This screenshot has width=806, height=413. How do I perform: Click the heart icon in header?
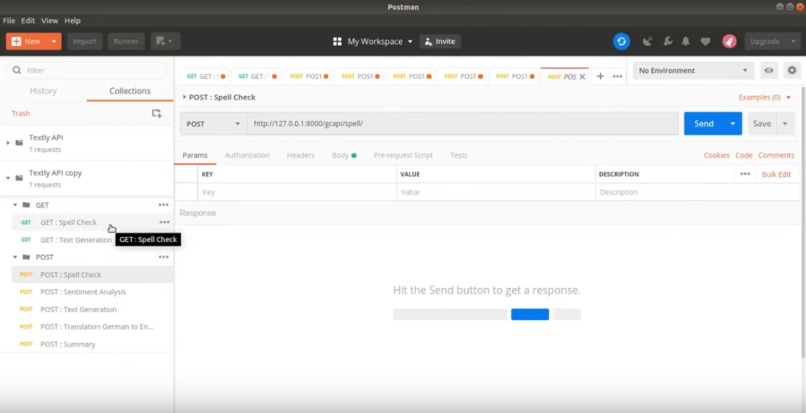[706, 42]
